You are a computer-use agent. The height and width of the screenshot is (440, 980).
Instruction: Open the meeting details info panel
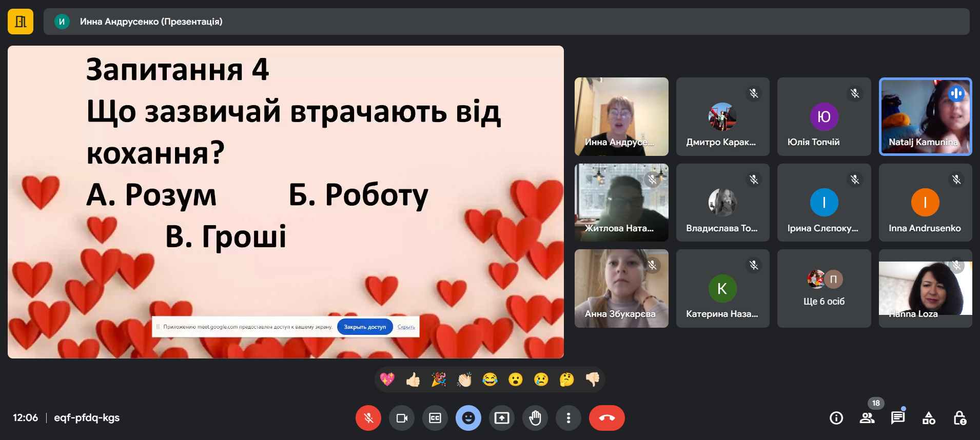(836, 418)
